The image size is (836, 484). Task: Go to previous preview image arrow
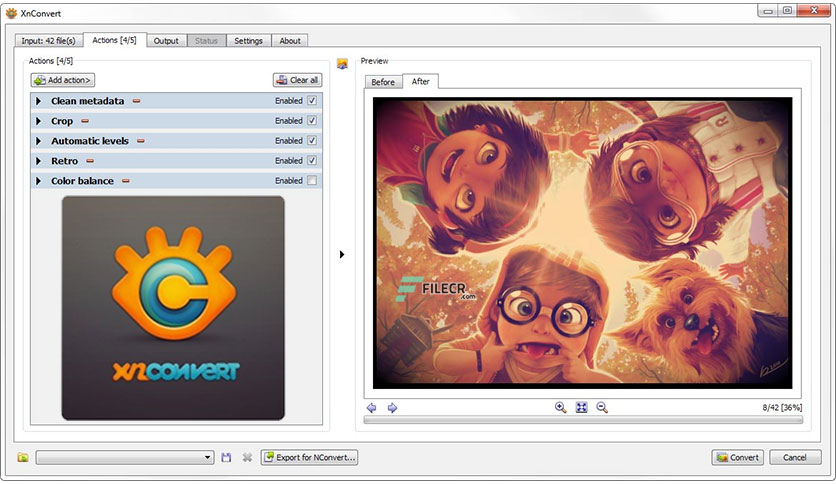tap(372, 408)
